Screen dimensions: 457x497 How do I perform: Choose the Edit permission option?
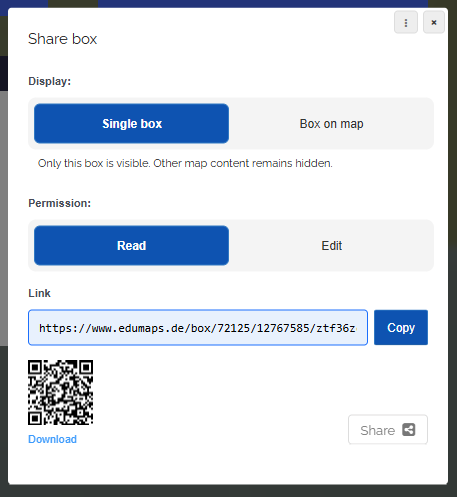click(331, 246)
